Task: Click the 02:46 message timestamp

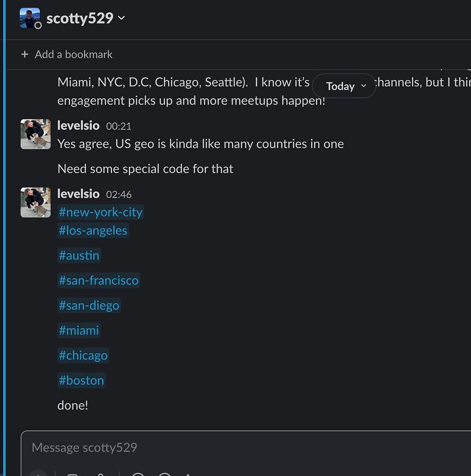Action: click(x=118, y=195)
